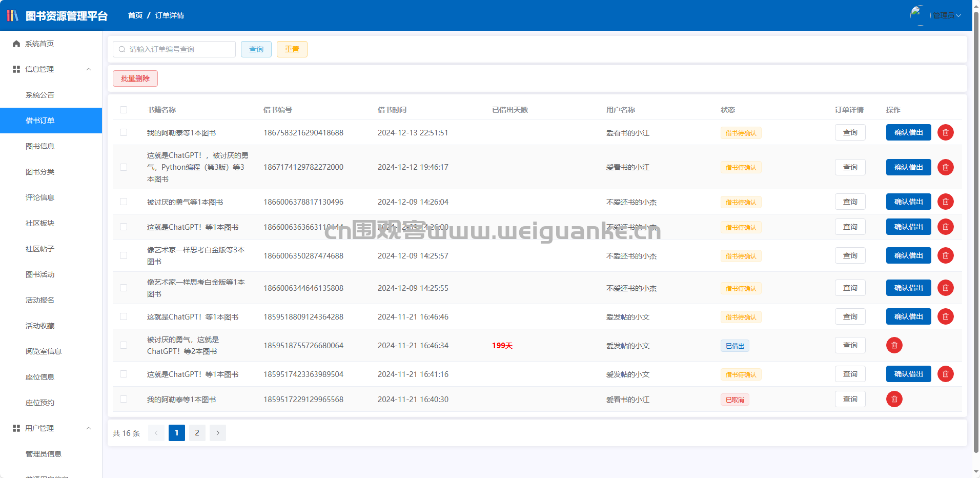Click the library books logo icon

(x=12, y=15)
